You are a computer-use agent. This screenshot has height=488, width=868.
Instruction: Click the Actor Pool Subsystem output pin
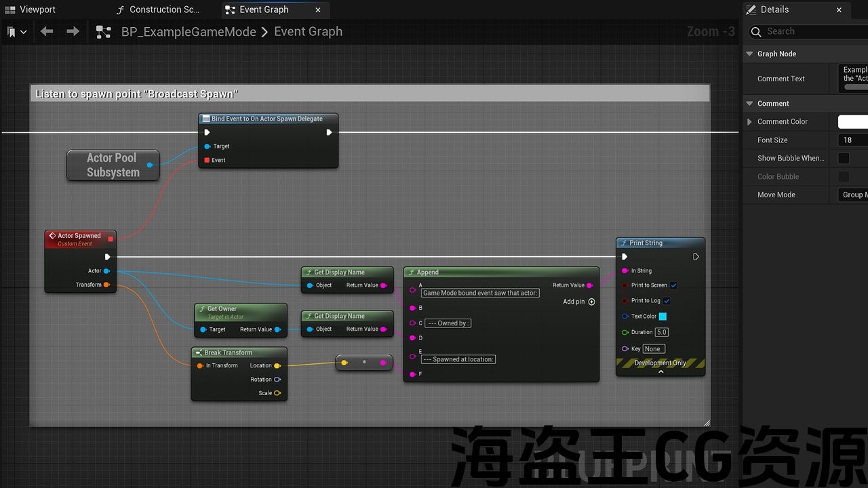150,165
